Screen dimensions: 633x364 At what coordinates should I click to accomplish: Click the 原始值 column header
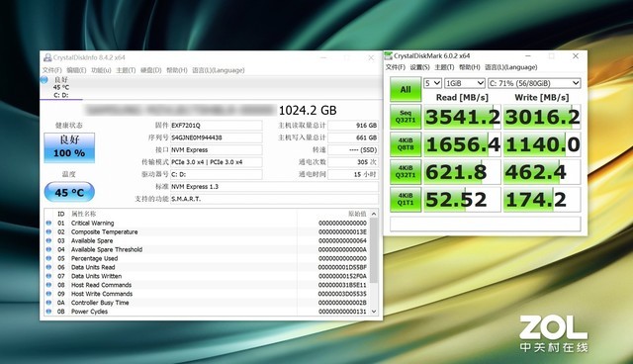(357, 214)
